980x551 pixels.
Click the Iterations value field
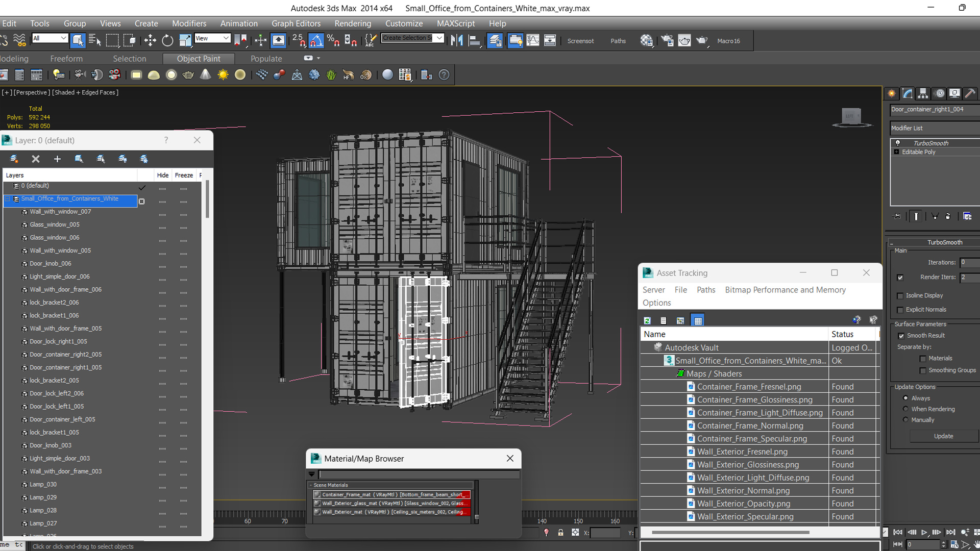click(x=969, y=262)
